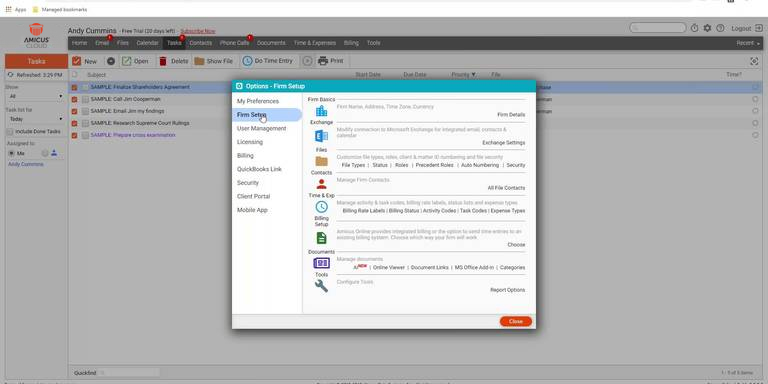Image resolution: width=768 pixels, height=384 pixels.
Task: Open the Task list for Today dropdown
Action: click(36, 119)
